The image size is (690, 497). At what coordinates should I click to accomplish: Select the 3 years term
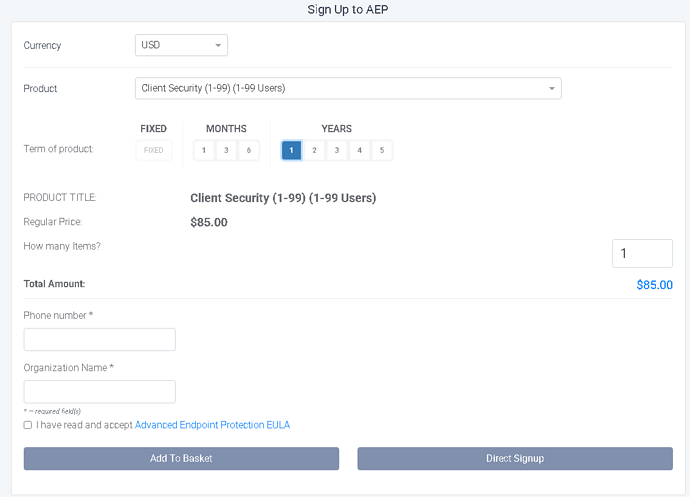[337, 150]
